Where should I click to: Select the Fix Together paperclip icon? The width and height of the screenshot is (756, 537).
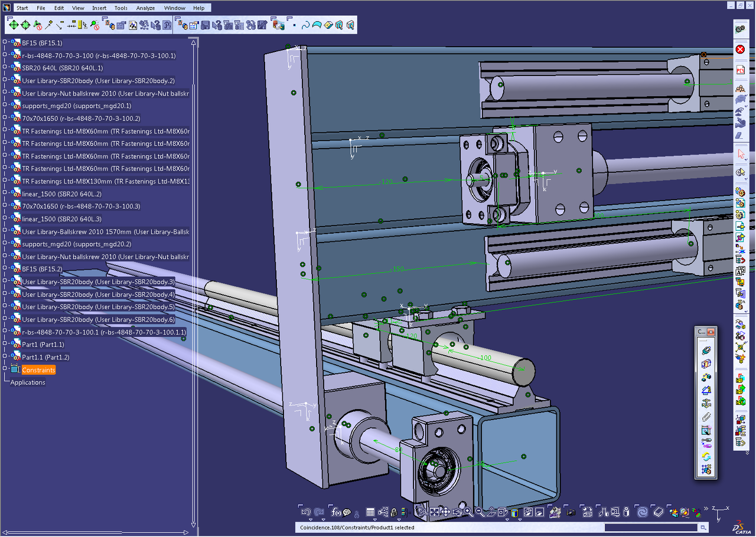(x=706, y=416)
